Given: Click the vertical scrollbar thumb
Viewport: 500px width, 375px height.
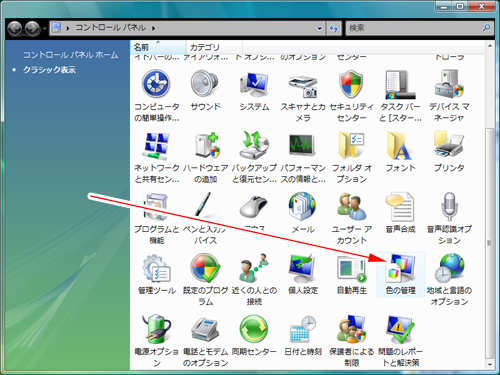Looking at the screenshot, I should 490,243.
